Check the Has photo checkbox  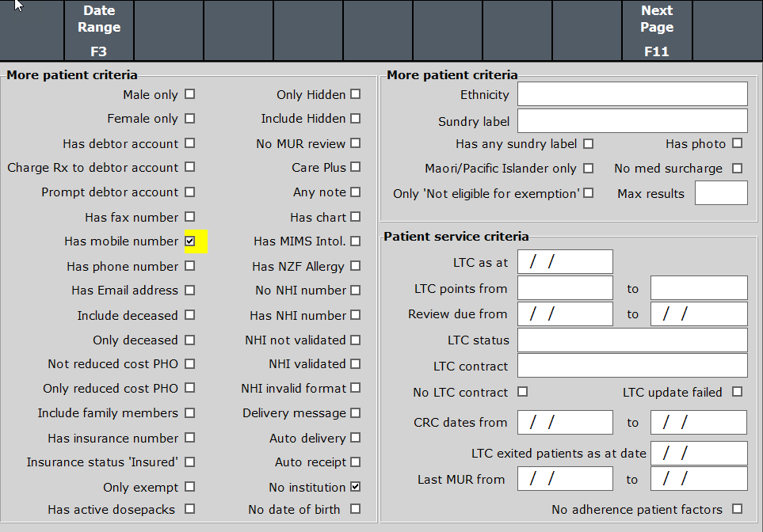coord(737,143)
